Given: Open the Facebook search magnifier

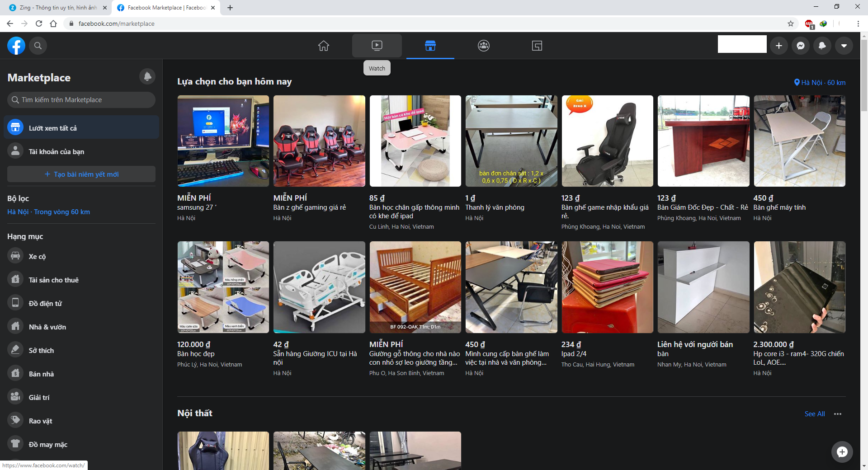Looking at the screenshot, I should pyautogui.click(x=38, y=46).
